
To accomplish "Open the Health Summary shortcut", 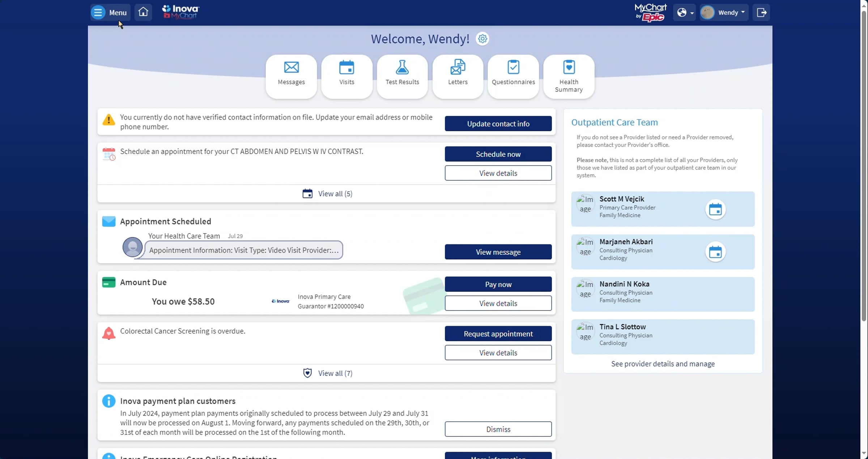I will click(x=569, y=76).
